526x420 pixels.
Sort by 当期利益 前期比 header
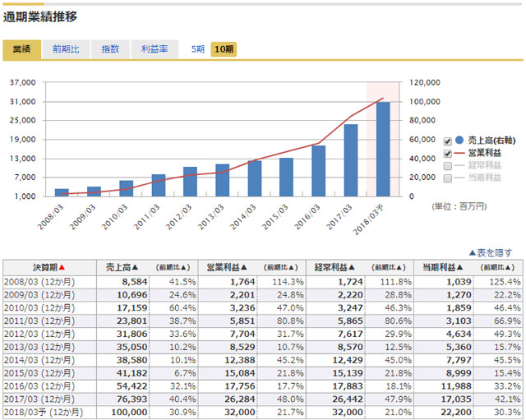click(497, 267)
